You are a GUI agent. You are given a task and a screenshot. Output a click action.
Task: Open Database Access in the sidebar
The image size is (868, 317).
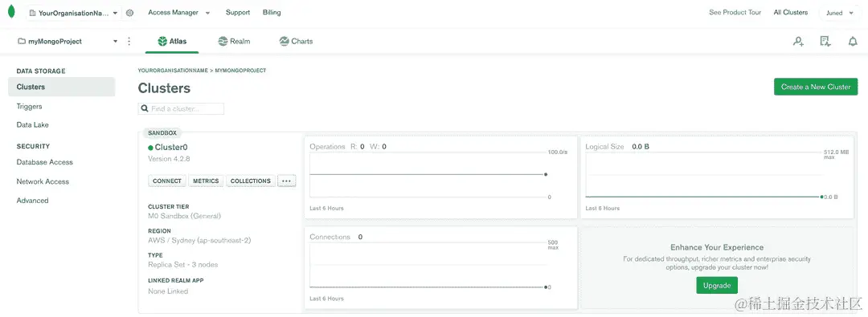click(45, 162)
